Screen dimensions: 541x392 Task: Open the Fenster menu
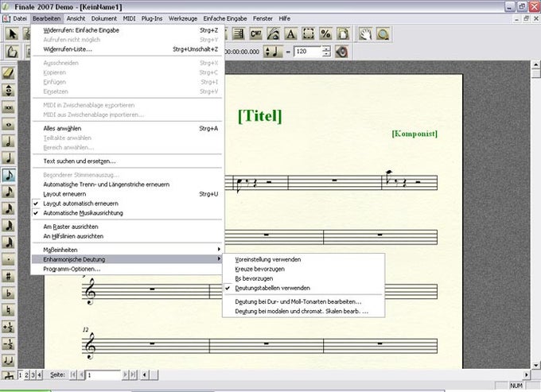[x=263, y=18]
